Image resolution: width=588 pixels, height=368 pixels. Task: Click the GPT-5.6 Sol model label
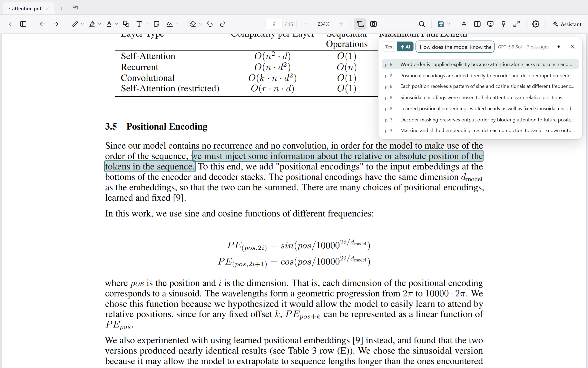(x=510, y=47)
